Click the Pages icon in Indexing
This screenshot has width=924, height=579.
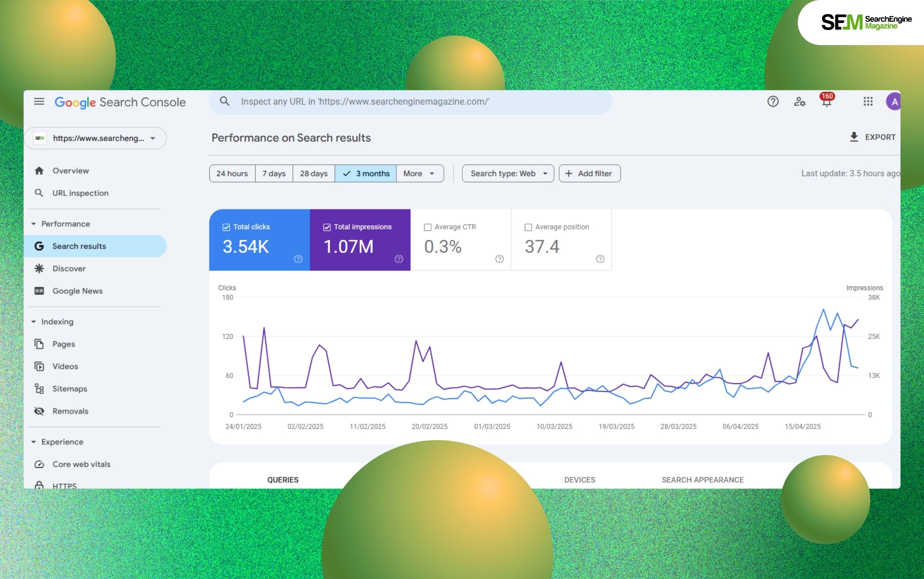(x=39, y=344)
